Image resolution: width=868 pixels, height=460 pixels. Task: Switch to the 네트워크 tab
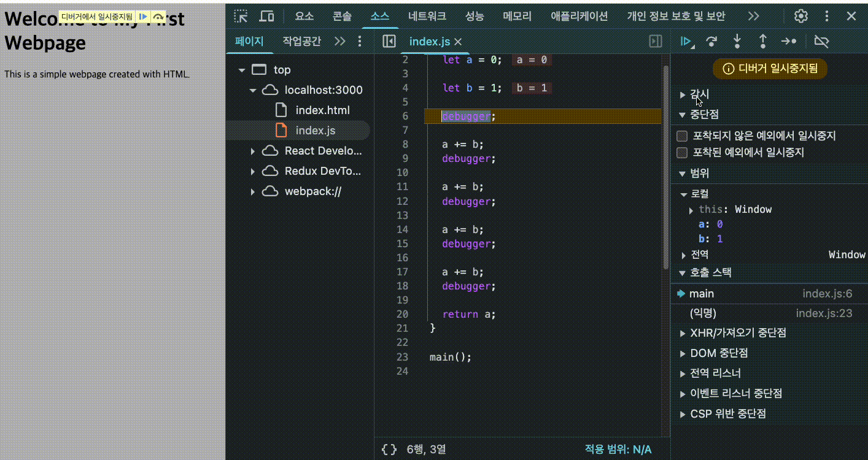pyautogui.click(x=427, y=17)
